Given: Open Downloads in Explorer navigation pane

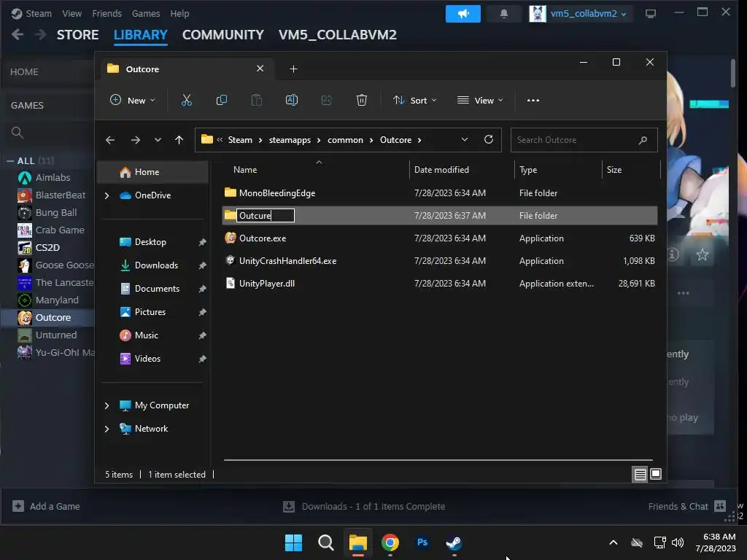Looking at the screenshot, I should [156, 265].
